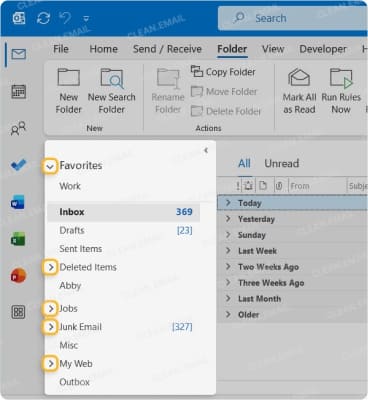Sort by Importance column icon
The height and width of the screenshot is (400, 368).
pos(238,186)
